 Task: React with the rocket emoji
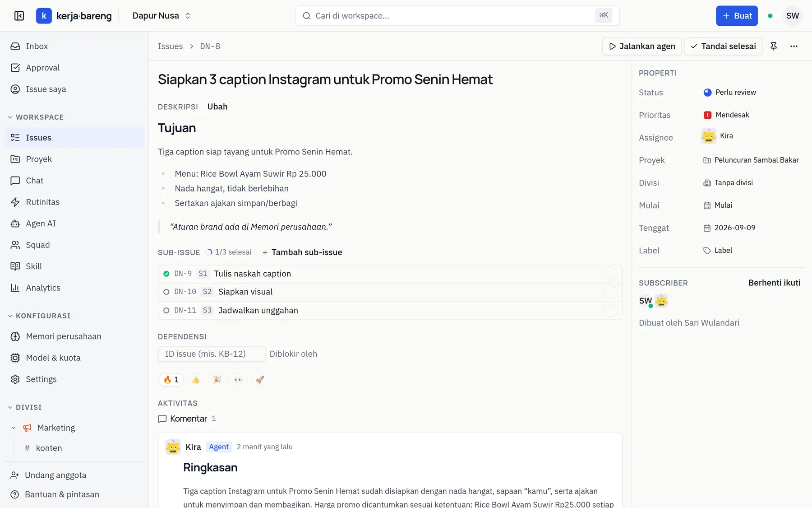coord(259,380)
